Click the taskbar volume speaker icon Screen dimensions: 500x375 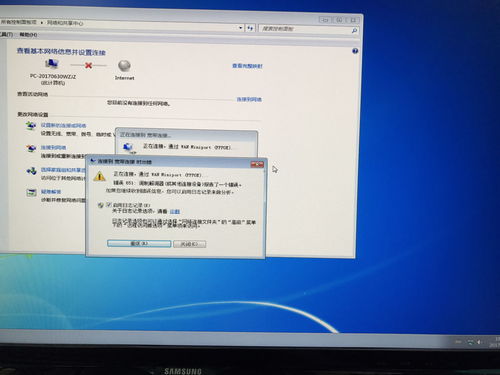479,342
